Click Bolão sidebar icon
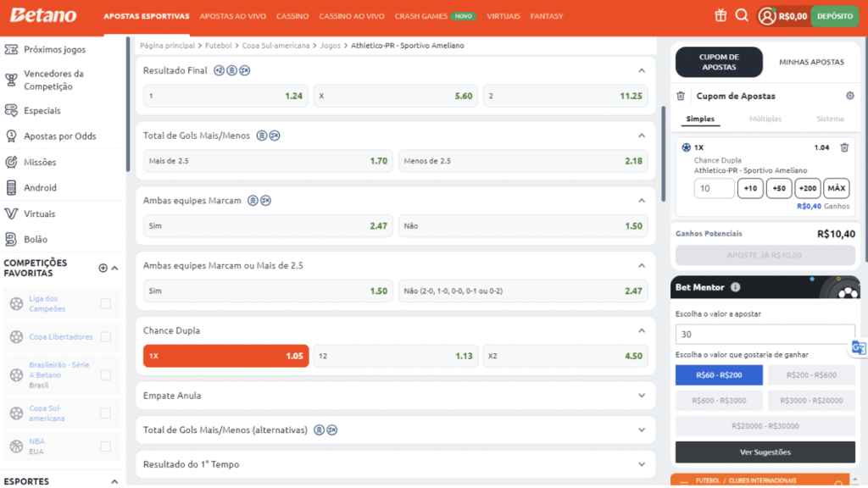868x488 pixels. tap(11, 239)
